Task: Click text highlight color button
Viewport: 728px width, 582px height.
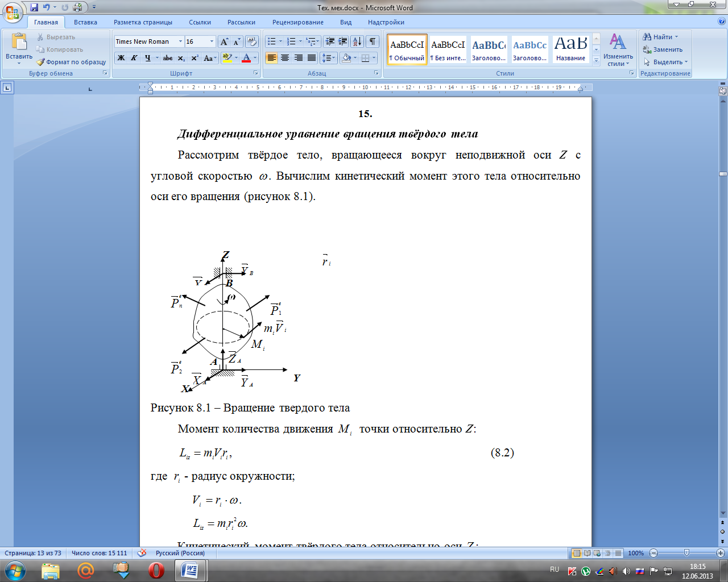Action: click(x=227, y=58)
